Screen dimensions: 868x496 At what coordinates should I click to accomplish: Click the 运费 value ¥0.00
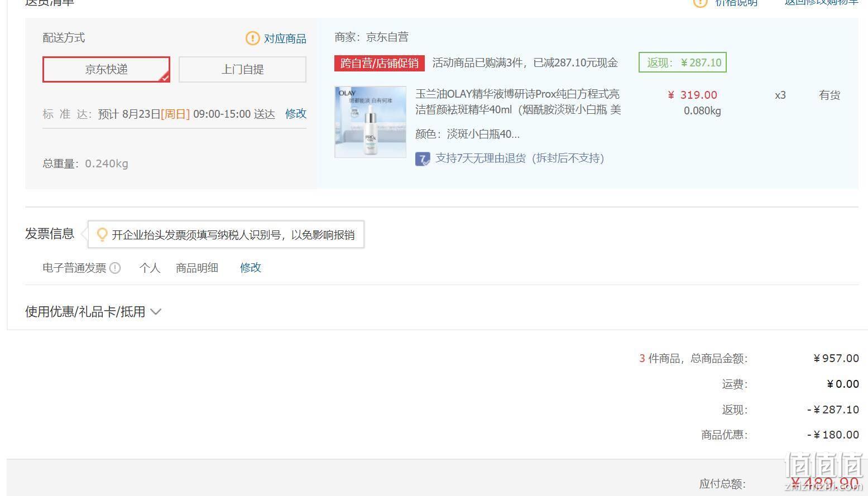[842, 384]
